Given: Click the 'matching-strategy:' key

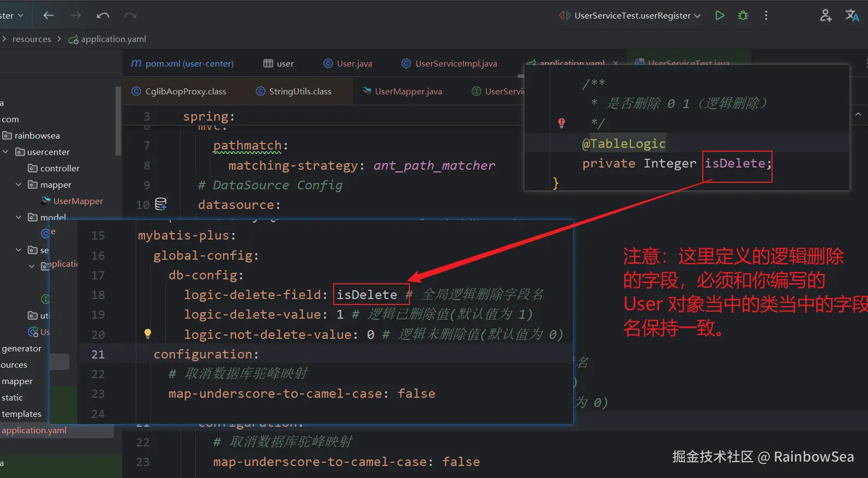Looking at the screenshot, I should [296, 165].
